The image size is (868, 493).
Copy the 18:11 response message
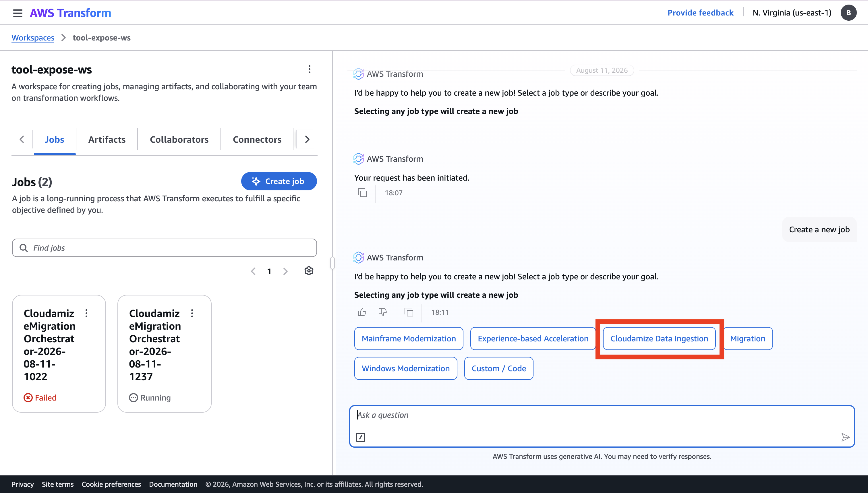(409, 312)
